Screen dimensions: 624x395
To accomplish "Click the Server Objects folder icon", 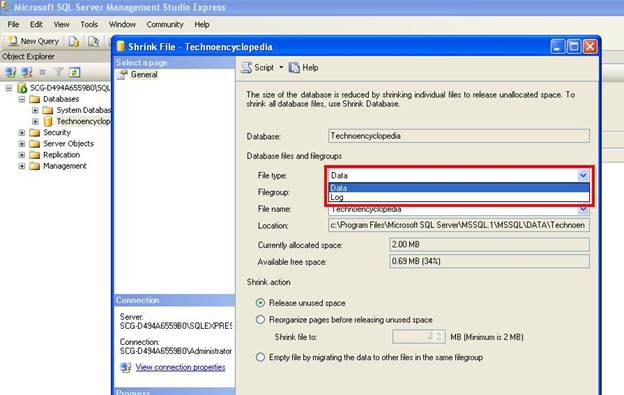I will pos(35,144).
